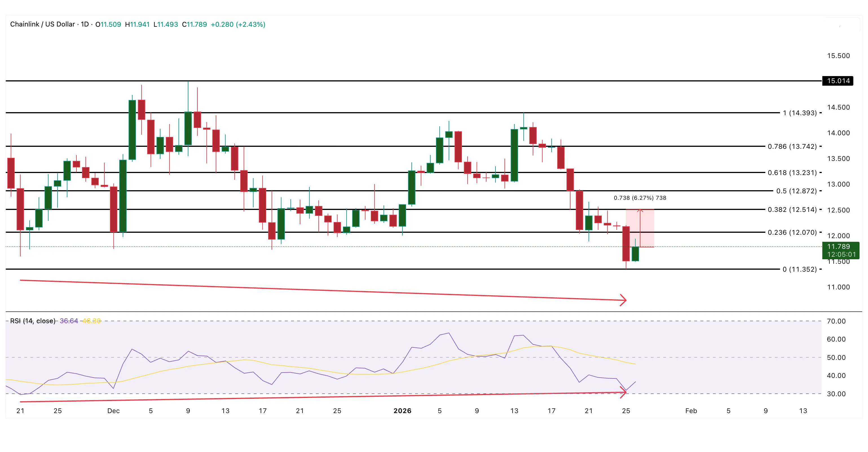
Task: Select the pink price range measurement box
Action: click(647, 228)
